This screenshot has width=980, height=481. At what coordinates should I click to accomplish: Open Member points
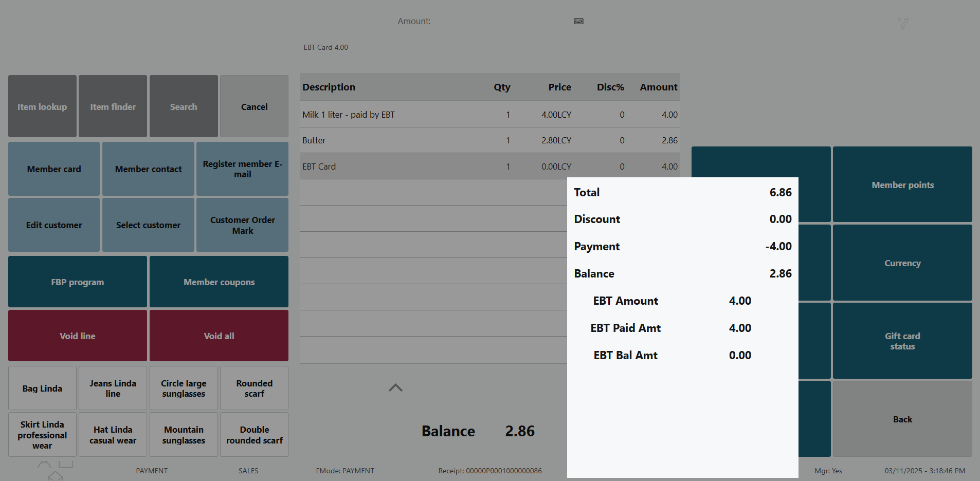[902, 184]
